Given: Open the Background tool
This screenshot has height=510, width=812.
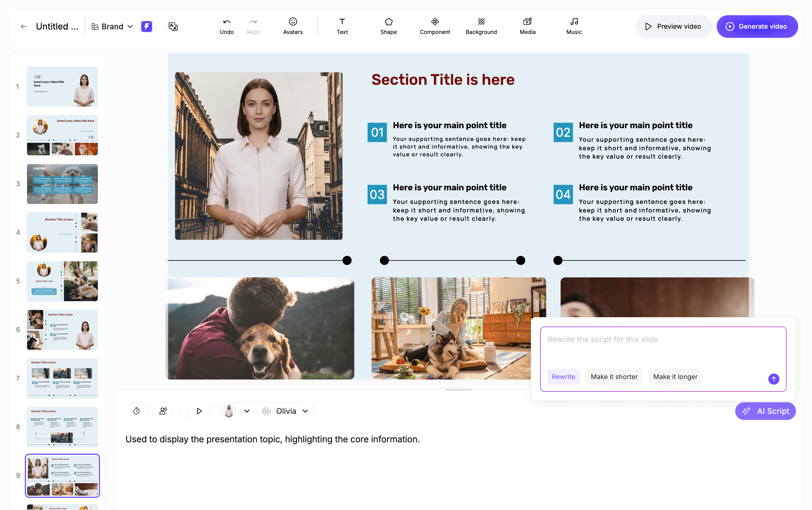Looking at the screenshot, I should tap(481, 26).
